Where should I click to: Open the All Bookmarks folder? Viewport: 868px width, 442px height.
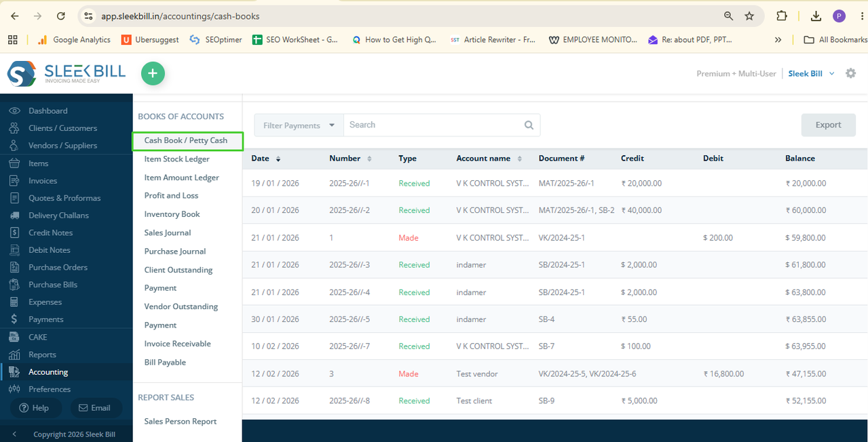835,40
